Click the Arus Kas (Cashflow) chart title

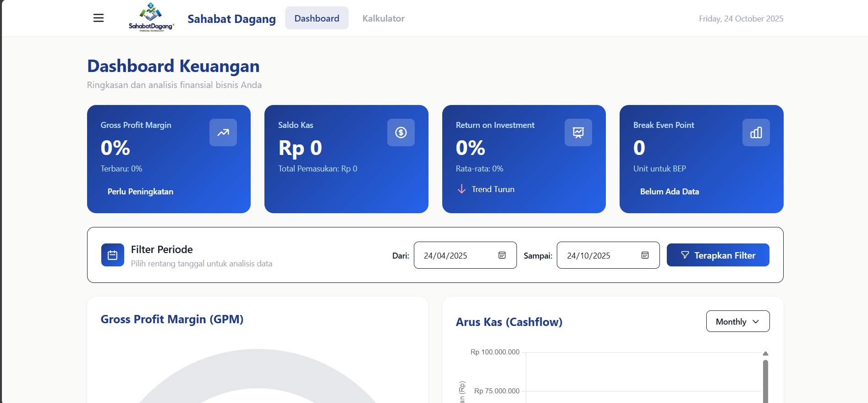coord(509,322)
